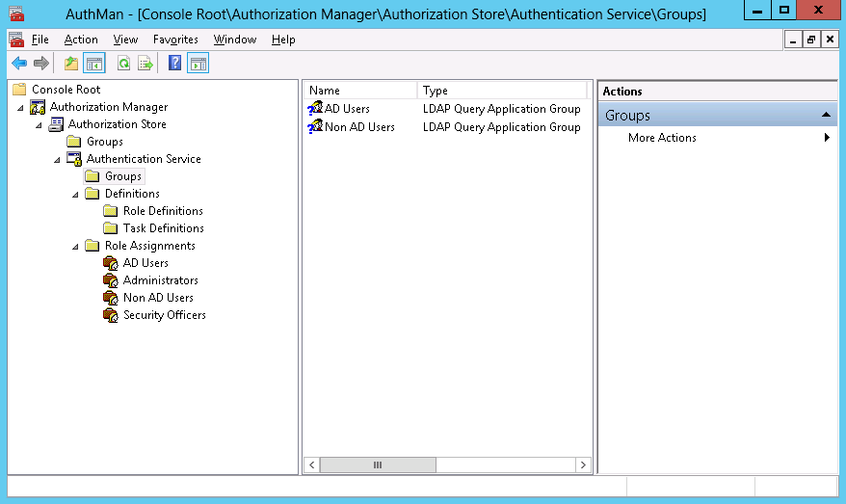Image resolution: width=846 pixels, height=504 pixels.
Task: Open Help using the question mark icon
Action: click(x=174, y=64)
